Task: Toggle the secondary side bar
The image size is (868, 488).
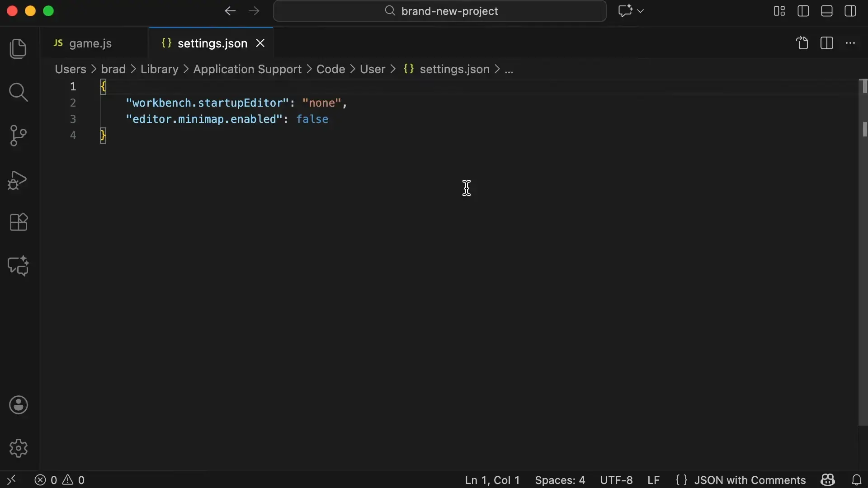Action: coord(850,11)
